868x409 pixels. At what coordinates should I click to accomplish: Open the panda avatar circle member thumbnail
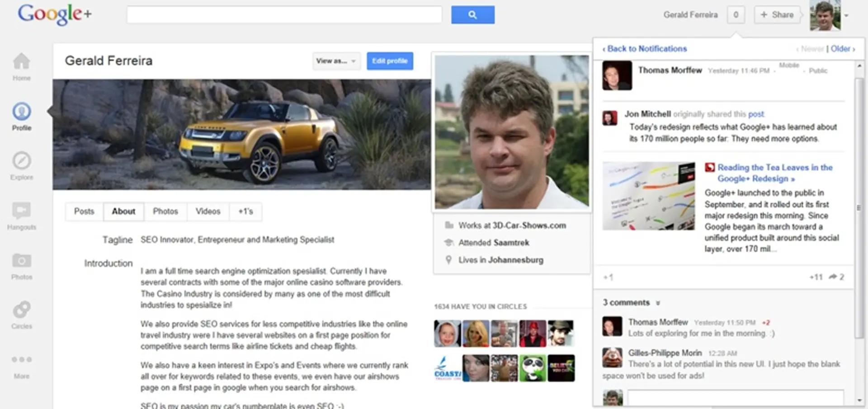point(533,368)
